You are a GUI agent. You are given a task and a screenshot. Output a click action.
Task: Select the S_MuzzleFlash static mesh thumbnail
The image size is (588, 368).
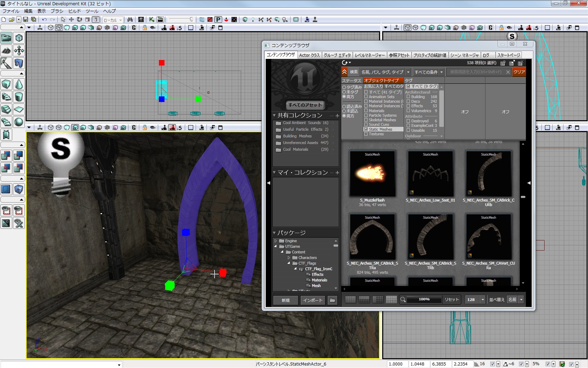coord(372,174)
